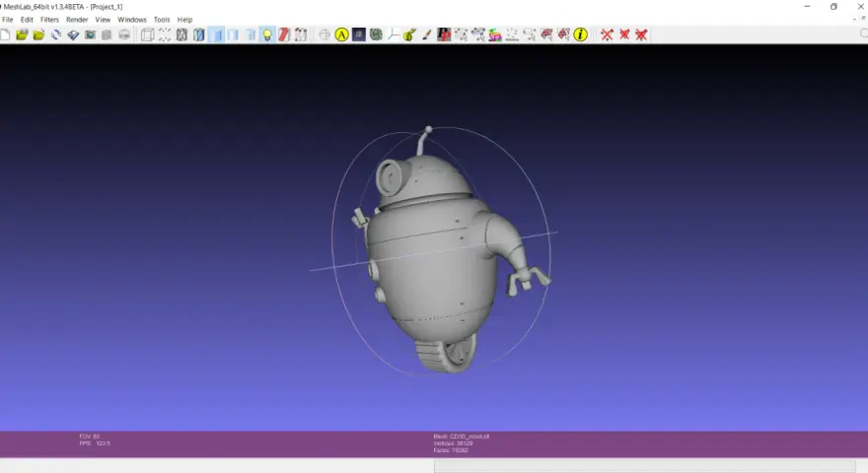868x473 pixels.
Task: Click dotted cursor tool before red icons
Action: [530, 34]
